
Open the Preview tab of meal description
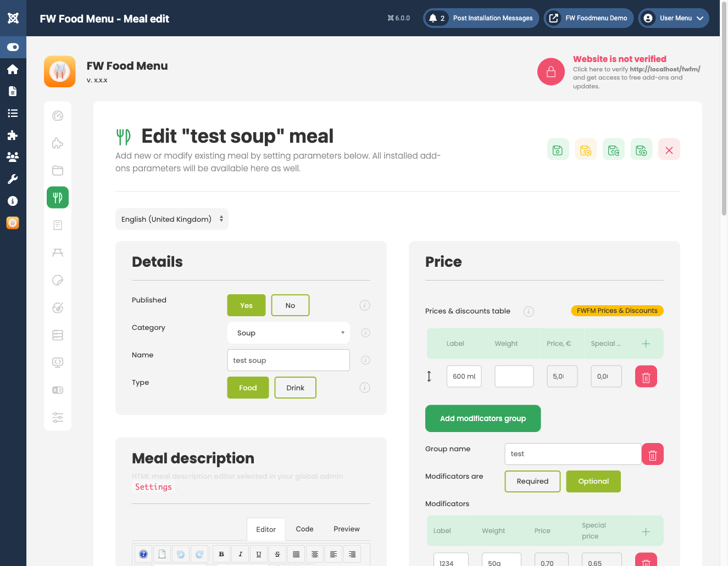(346, 529)
